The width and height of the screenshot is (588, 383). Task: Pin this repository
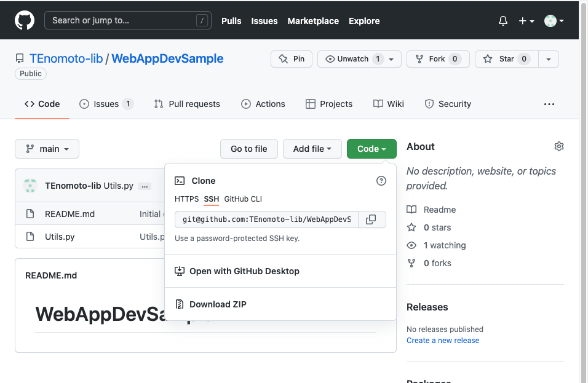tap(292, 59)
